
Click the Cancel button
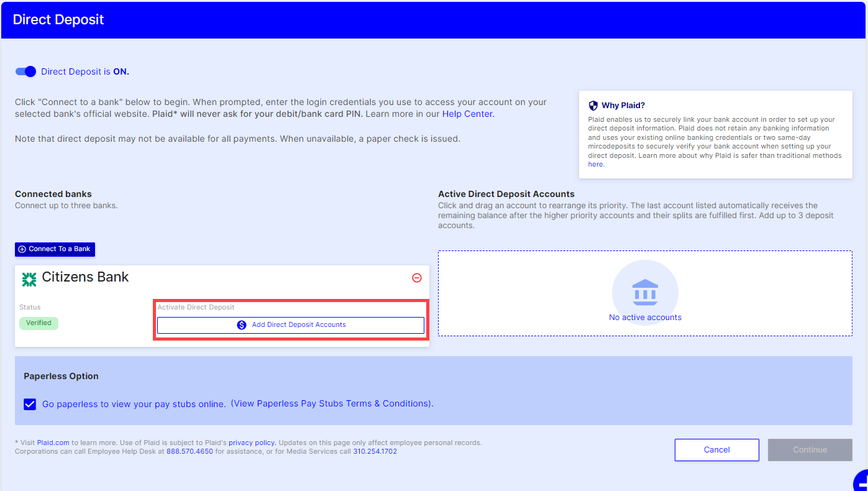tap(716, 450)
